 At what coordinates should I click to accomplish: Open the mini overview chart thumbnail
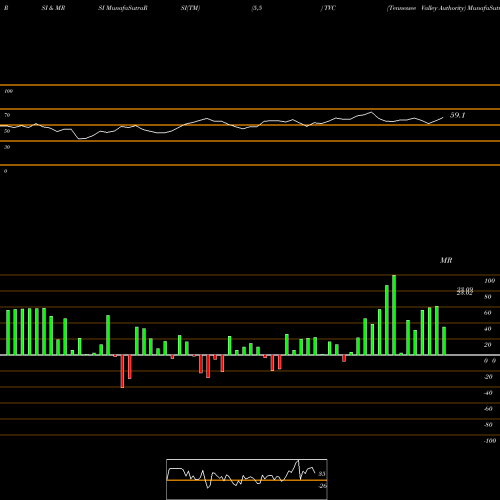247,479
